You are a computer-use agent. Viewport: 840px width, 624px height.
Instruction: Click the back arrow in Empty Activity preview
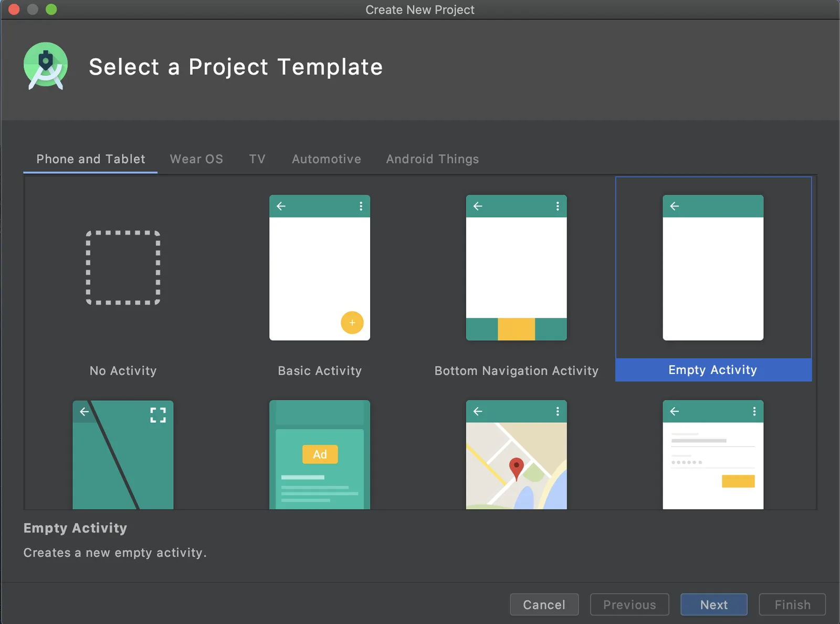(x=675, y=206)
